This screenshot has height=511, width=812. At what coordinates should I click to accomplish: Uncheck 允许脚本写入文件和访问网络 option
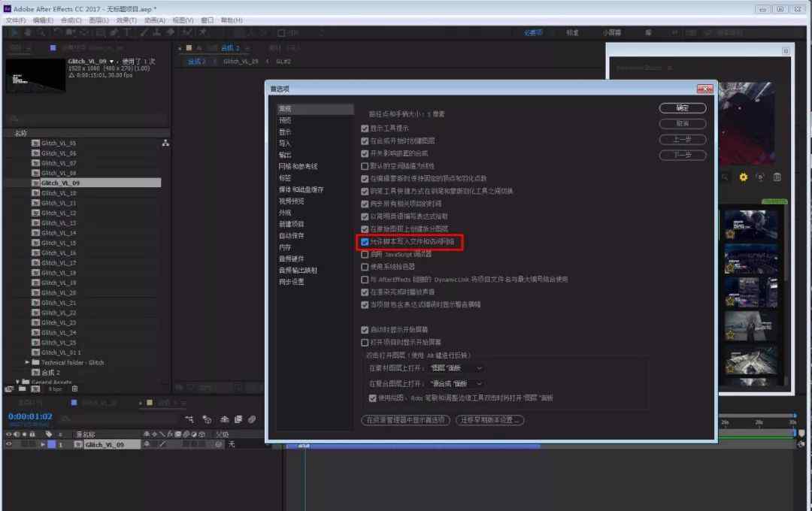pyautogui.click(x=365, y=242)
